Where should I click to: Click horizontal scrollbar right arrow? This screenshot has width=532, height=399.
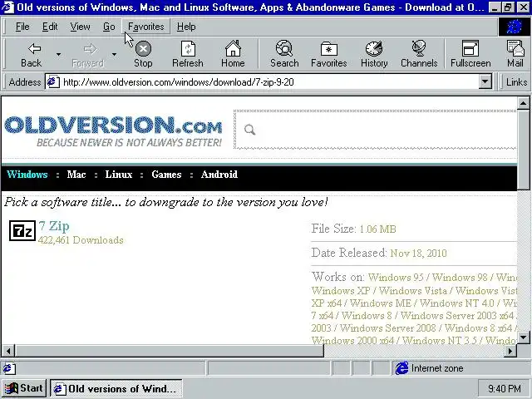click(510, 351)
